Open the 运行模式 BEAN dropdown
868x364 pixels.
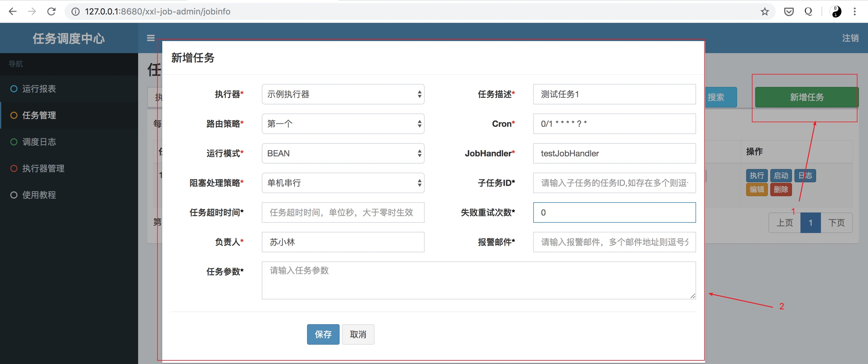tap(343, 154)
